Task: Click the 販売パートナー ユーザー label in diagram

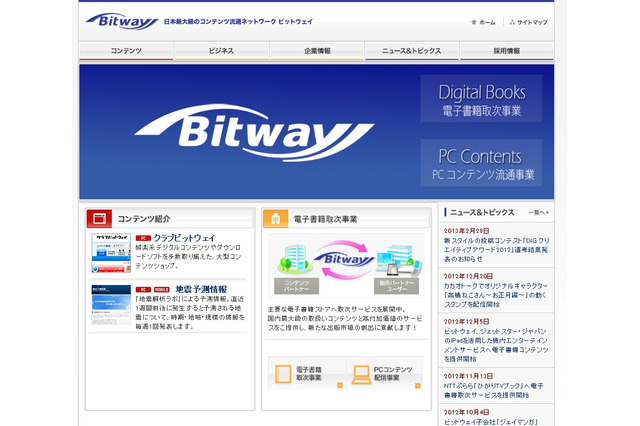Action: 396,286
